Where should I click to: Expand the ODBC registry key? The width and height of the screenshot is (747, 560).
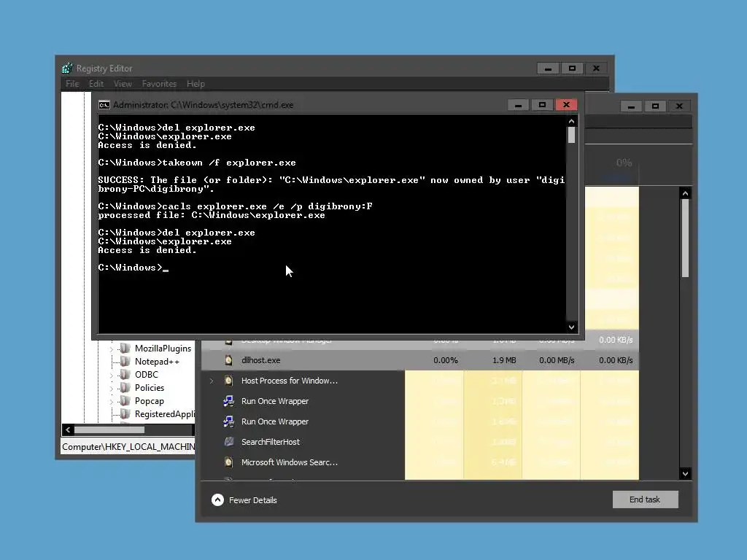click(x=112, y=376)
